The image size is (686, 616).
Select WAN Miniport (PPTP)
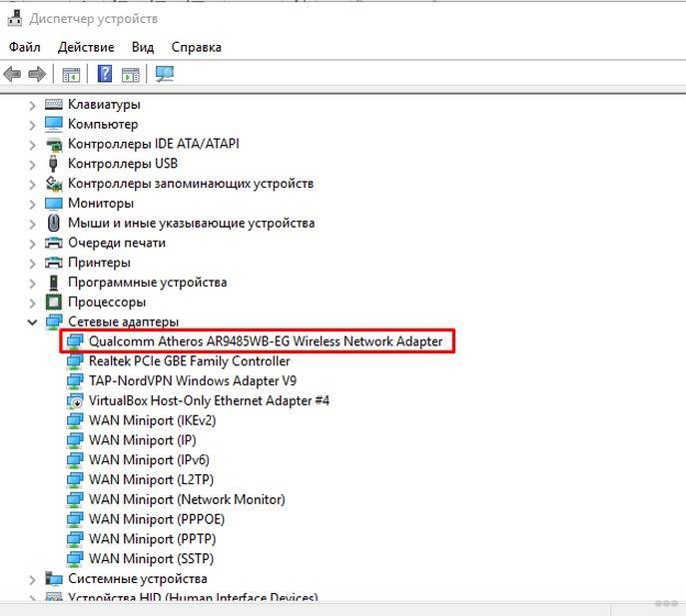coord(152,539)
